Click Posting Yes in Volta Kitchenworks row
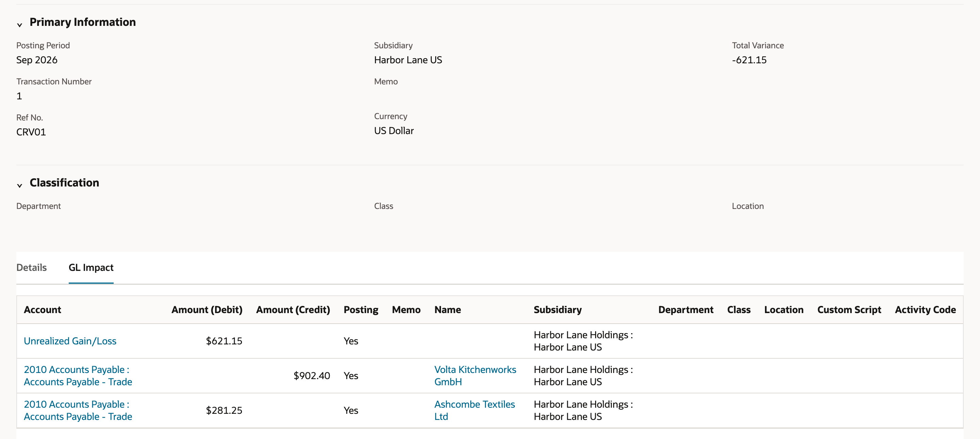Image resolution: width=980 pixels, height=439 pixels. point(351,375)
